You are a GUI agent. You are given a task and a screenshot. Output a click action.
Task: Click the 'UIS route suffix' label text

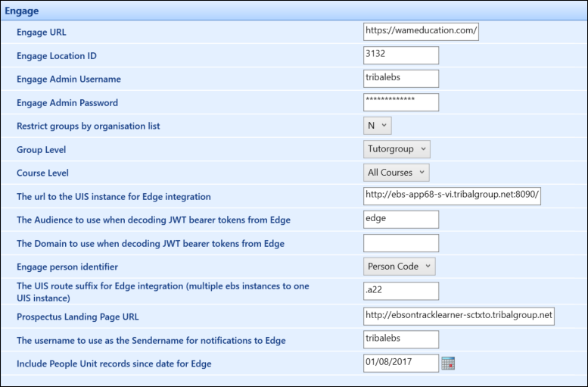click(x=163, y=292)
